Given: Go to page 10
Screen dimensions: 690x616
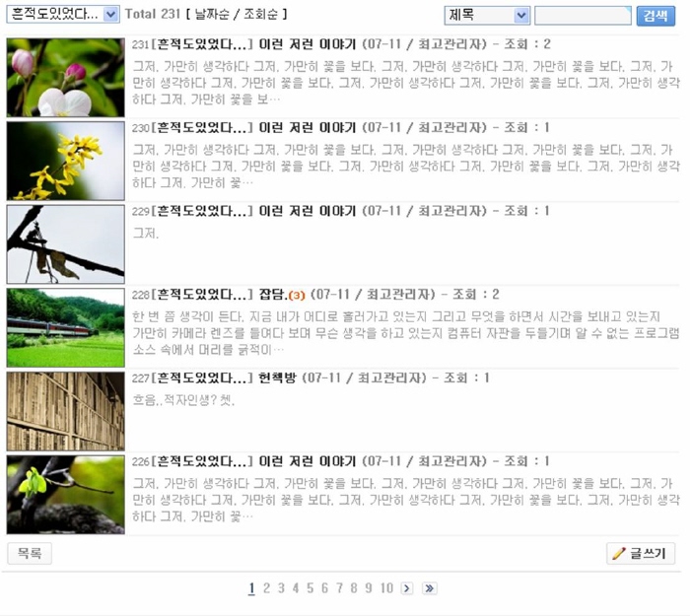Looking at the screenshot, I should click(x=386, y=588).
